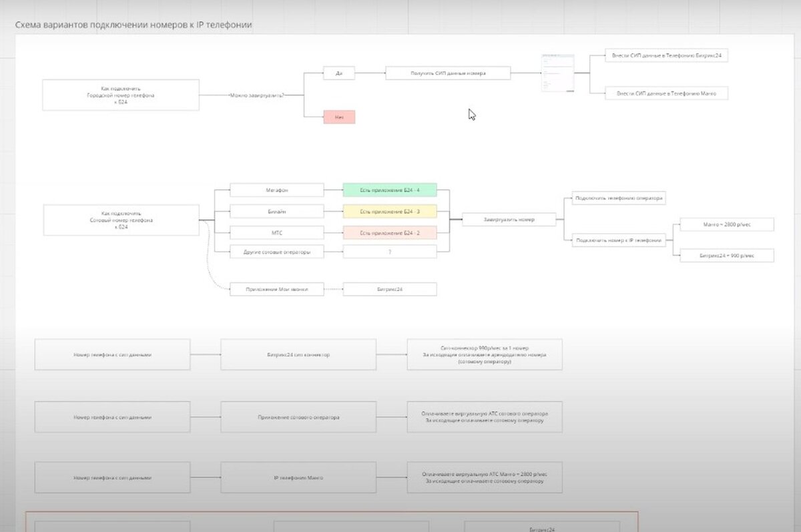The height and width of the screenshot is (532, 801).
Task: Click the 'Приложение Мои звонки' box
Action: 276,289
